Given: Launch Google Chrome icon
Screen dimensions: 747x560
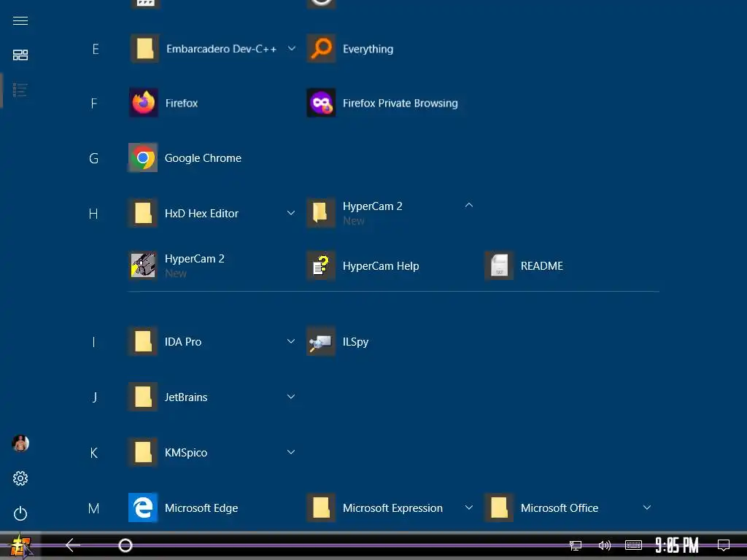Looking at the screenshot, I should pyautogui.click(x=143, y=157).
